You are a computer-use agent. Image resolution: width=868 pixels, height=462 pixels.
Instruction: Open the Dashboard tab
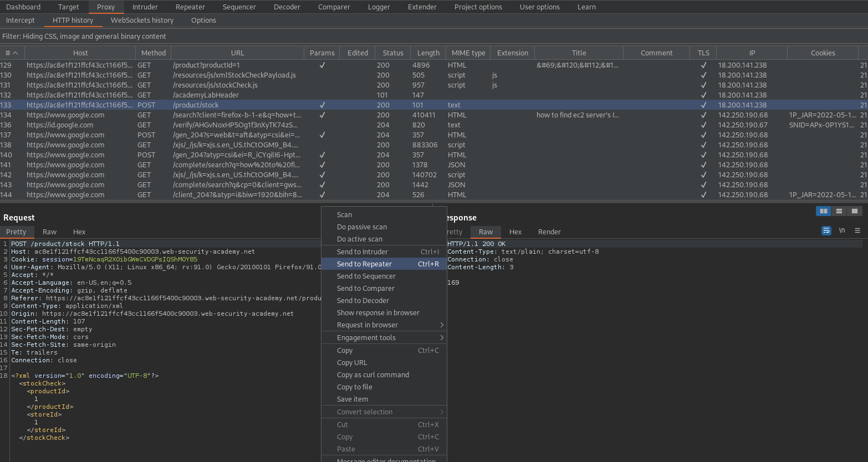(x=23, y=7)
